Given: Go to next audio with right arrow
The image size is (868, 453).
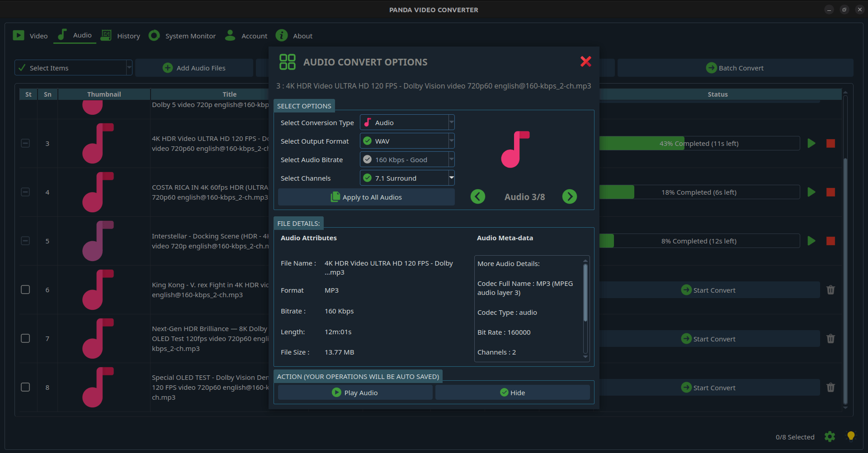Looking at the screenshot, I should (x=570, y=196).
